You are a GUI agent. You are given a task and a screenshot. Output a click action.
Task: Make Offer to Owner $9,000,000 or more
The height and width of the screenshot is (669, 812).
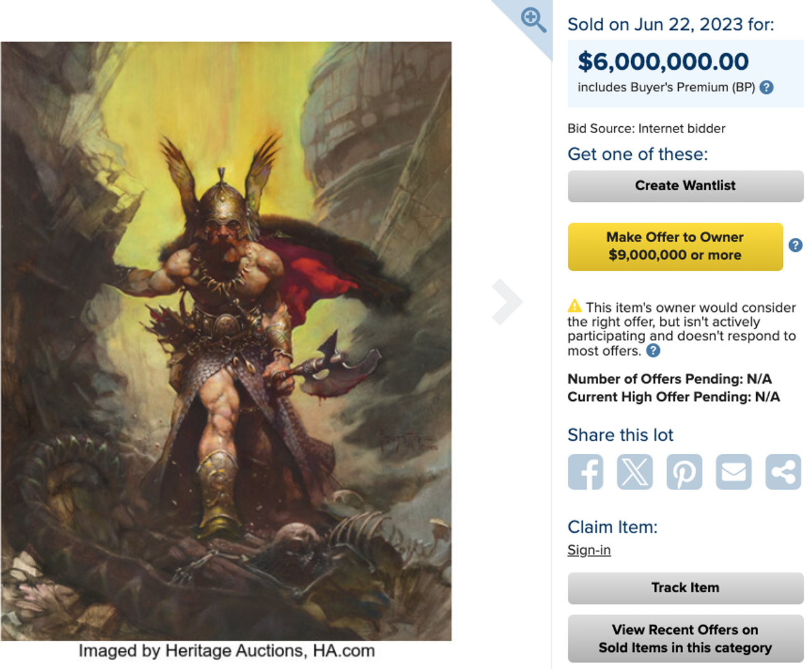click(675, 246)
